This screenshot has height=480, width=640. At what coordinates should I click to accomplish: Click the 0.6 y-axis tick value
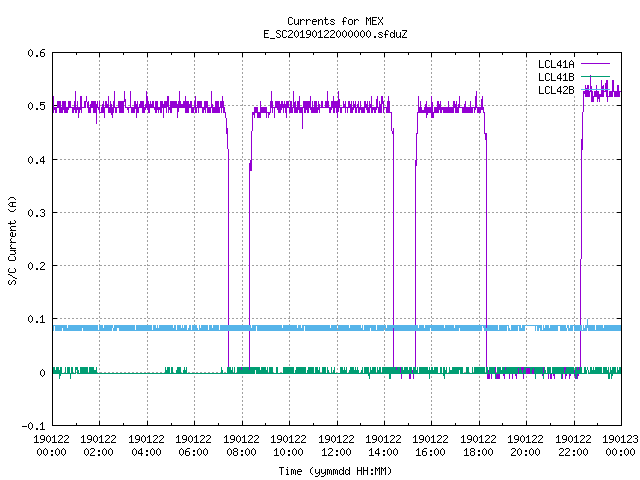tap(36, 53)
